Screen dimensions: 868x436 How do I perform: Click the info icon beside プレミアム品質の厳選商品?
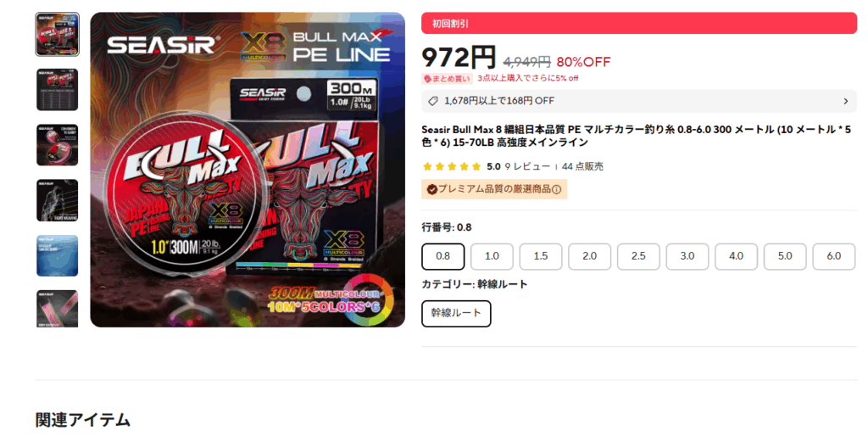click(556, 189)
